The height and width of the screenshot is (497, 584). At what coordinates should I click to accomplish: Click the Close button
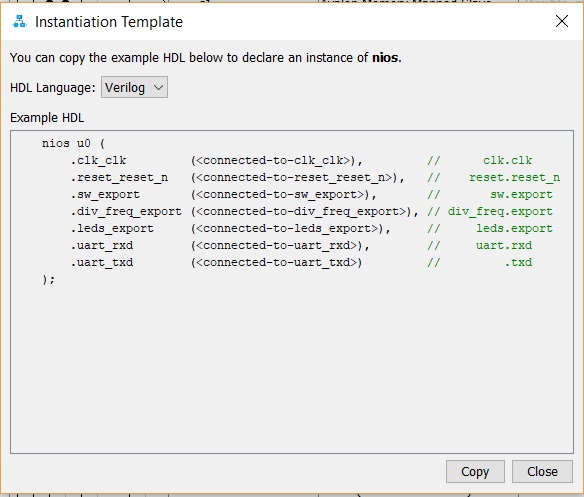click(x=542, y=471)
